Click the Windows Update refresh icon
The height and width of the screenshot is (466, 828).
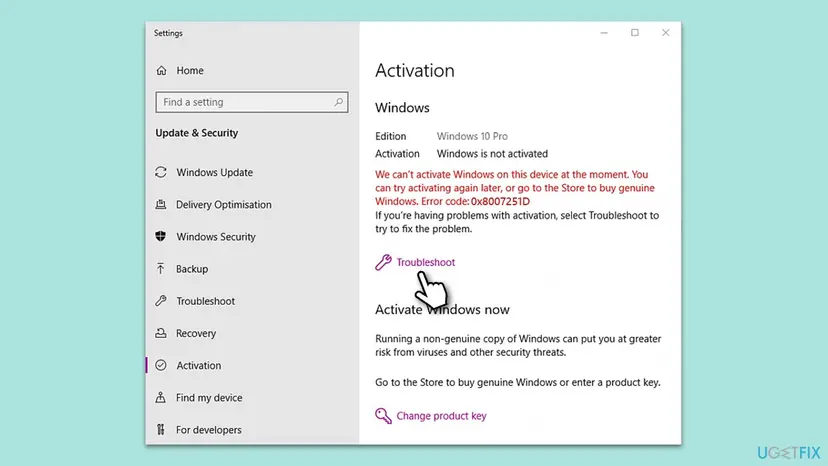tap(161, 172)
